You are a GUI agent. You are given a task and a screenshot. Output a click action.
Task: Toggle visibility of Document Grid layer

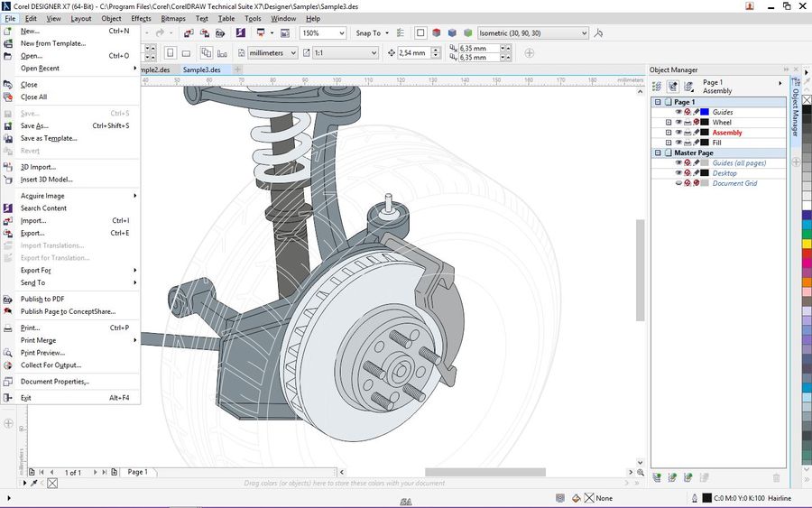point(678,183)
